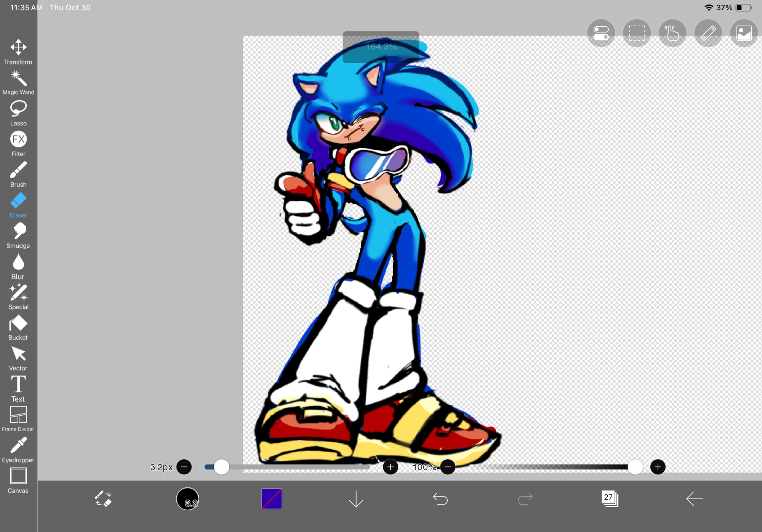Activate the Eyedropper tool

pyautogui.click(x=18, y=450)
